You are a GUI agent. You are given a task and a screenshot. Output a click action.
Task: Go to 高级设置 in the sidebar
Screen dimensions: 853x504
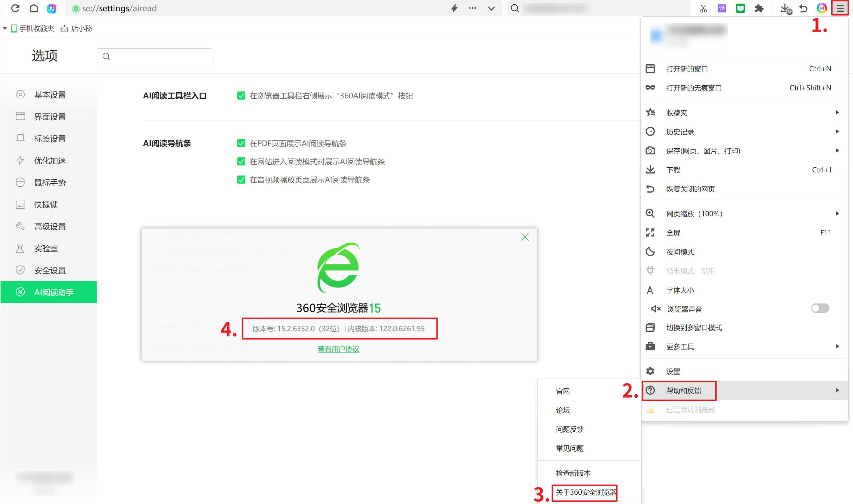50,226
